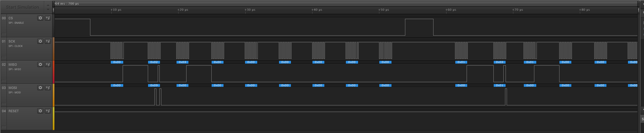Click the SPI - MISO sublabel
The height and width of the screenshot is (133, 644).
[15, 69]
